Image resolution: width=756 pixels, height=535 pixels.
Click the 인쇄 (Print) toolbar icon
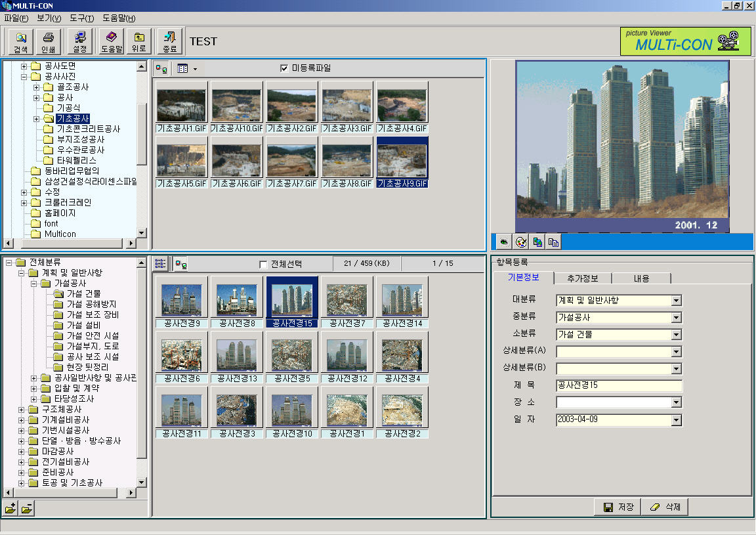[x=48, y=41]
